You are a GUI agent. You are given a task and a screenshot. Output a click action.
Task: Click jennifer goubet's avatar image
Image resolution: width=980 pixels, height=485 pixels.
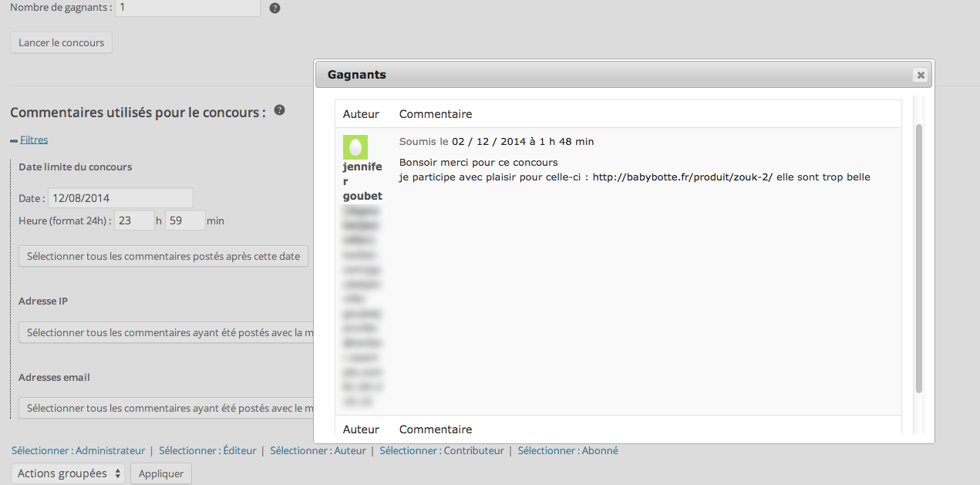click(x=355, y=147)
